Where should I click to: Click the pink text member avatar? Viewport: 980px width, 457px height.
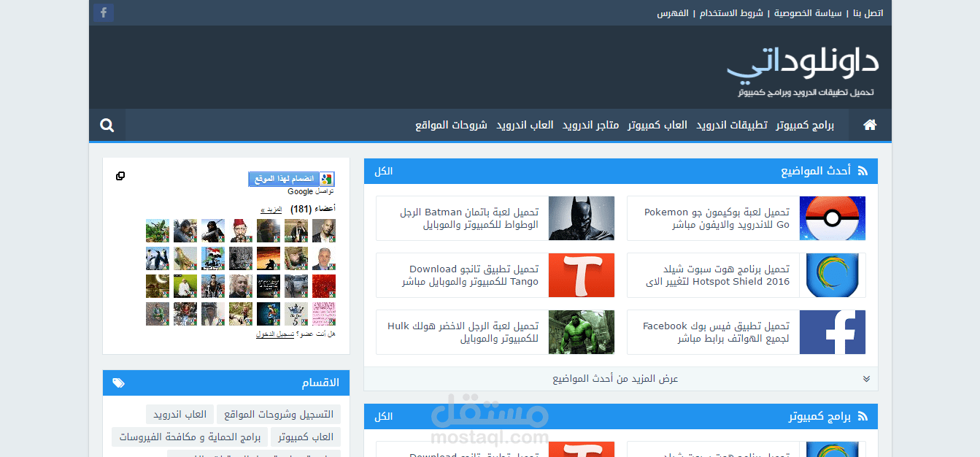[324, 314]
